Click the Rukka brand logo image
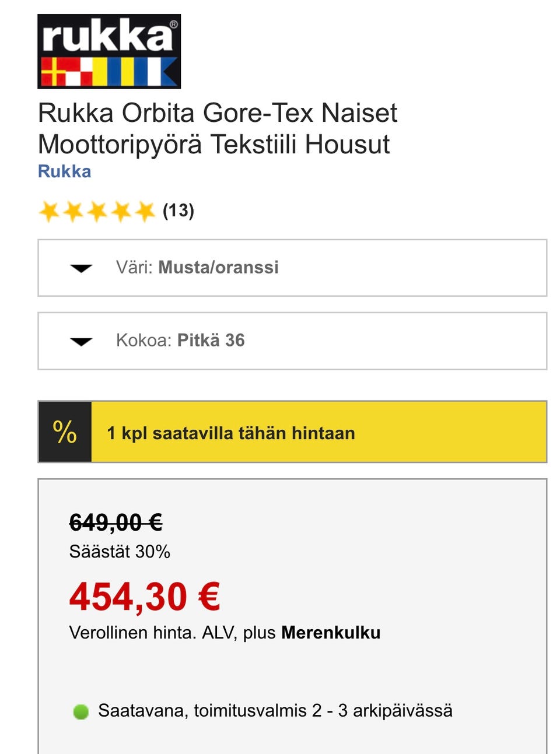Screen dimensions: 560x754 (109, 51)
